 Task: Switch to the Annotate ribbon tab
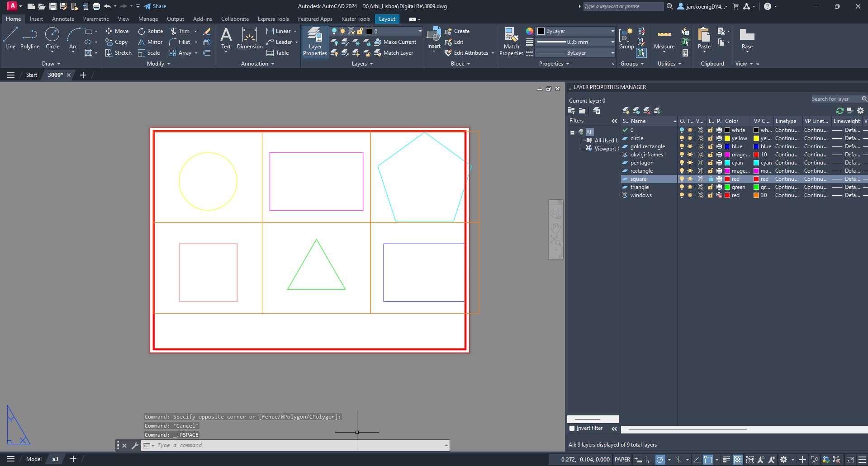coord(63,19)
